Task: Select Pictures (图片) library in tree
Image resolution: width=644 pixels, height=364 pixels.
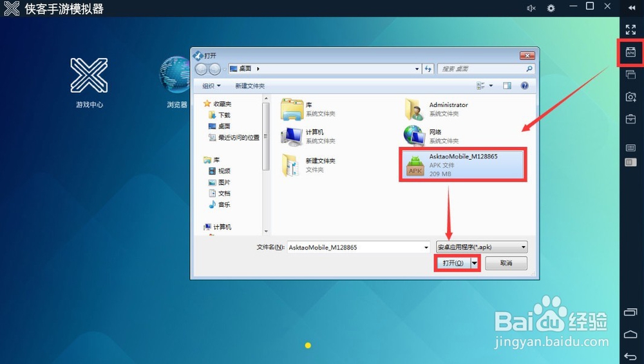Action: click(x=220, y=182)
